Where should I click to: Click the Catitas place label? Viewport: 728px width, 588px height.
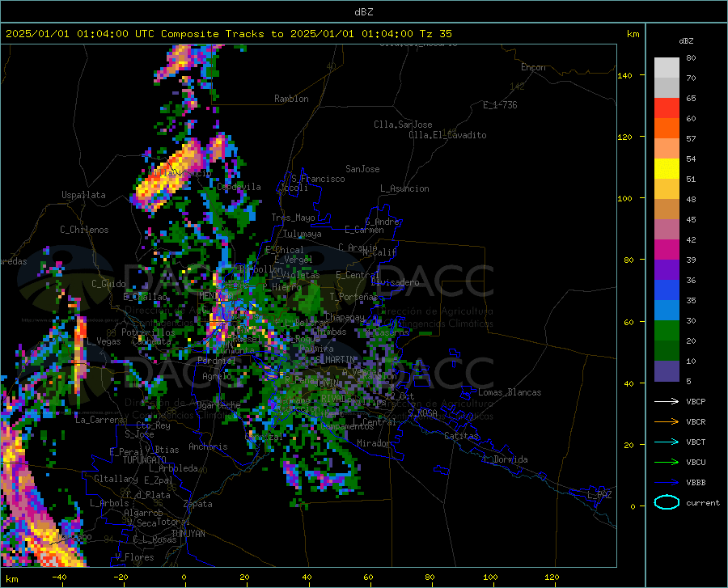pyautogui.click(x=462, y=436)
